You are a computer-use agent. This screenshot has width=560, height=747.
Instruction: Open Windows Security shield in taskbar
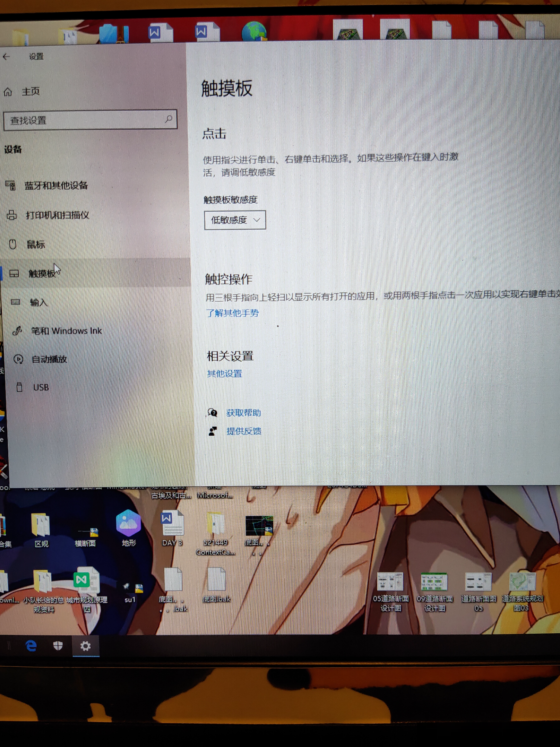coord(58,646)
